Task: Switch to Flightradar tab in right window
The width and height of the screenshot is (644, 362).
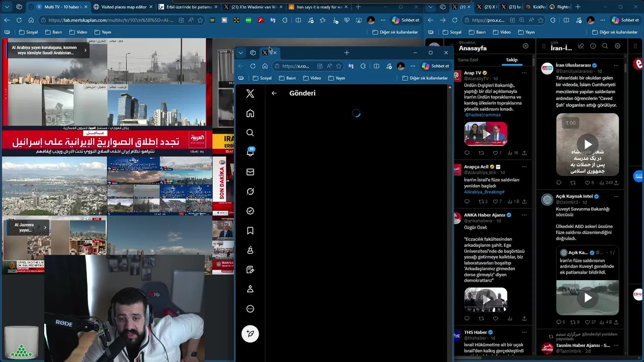Action: point(559,7)
